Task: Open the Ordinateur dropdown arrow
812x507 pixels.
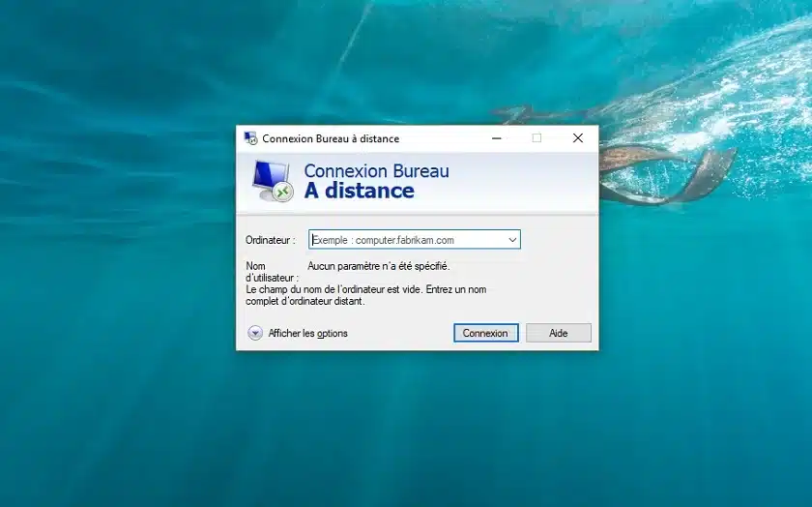Action: click(x=512, y=240)
